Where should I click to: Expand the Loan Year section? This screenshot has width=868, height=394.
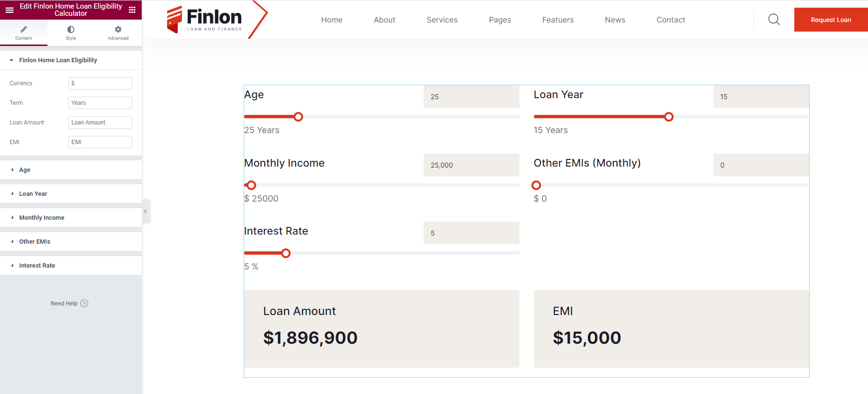(33, 194)
